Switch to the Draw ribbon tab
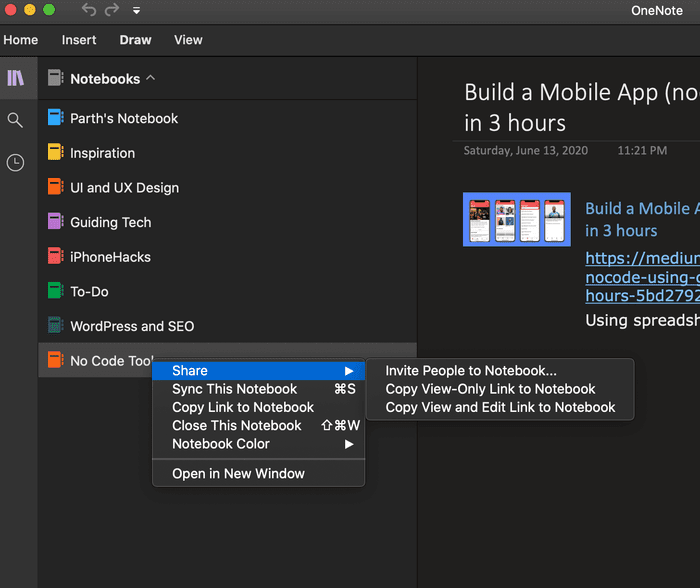The width and height of the screenshot is (700, 588). pos(135,40)
